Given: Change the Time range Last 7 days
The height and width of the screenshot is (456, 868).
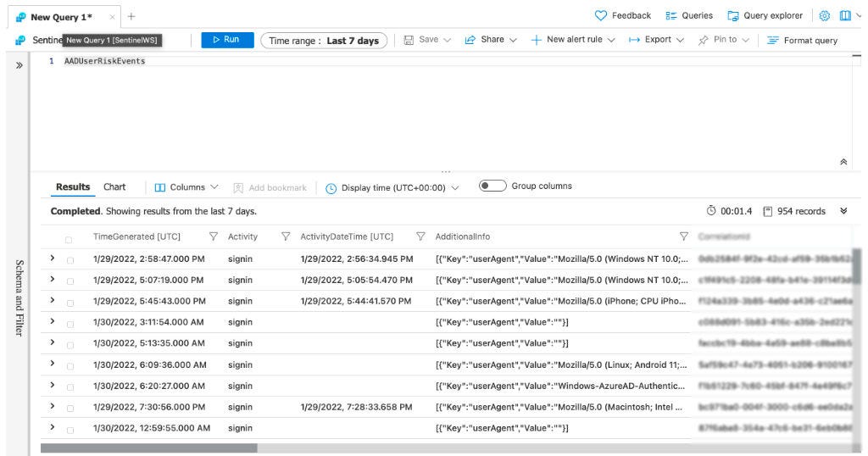Looking at the screenshot, I should coord(324,41).
